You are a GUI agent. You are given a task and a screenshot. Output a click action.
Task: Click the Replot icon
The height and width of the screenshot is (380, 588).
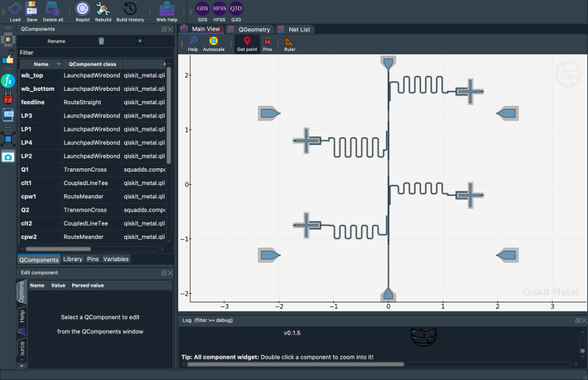point(82,12)
